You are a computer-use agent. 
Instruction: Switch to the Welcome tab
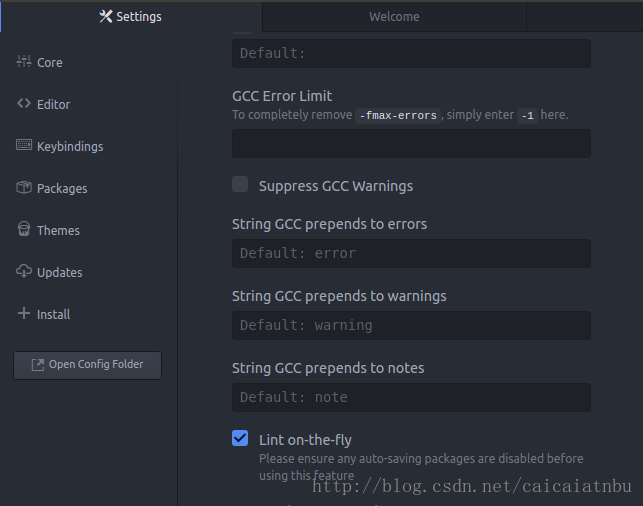point(394,17)
